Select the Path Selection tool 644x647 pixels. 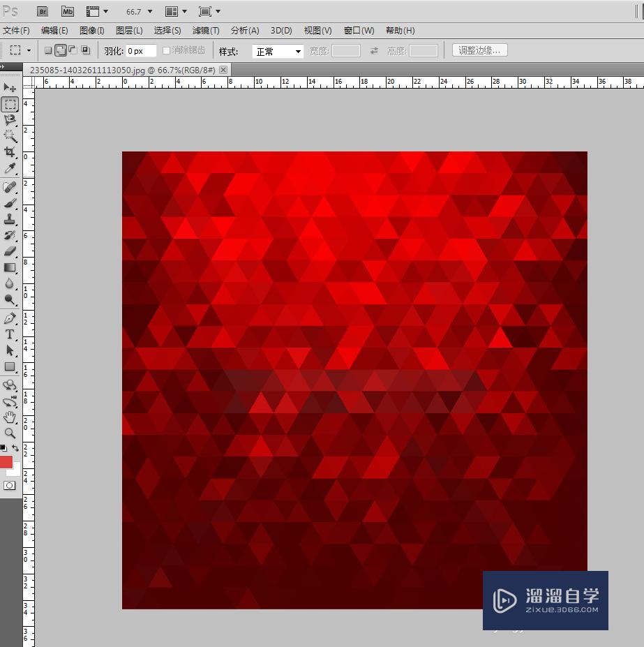[10, 351]
